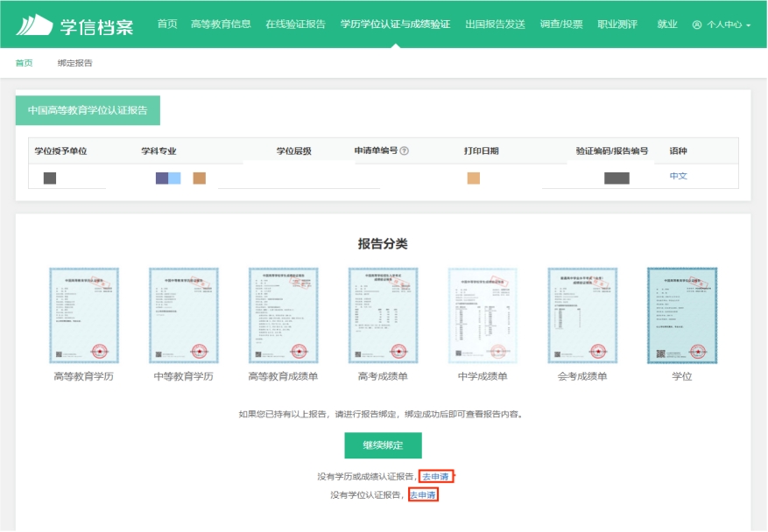Click the 中文 language link
Viewport: 768px width, 532px height.
[x=679, y=176]
